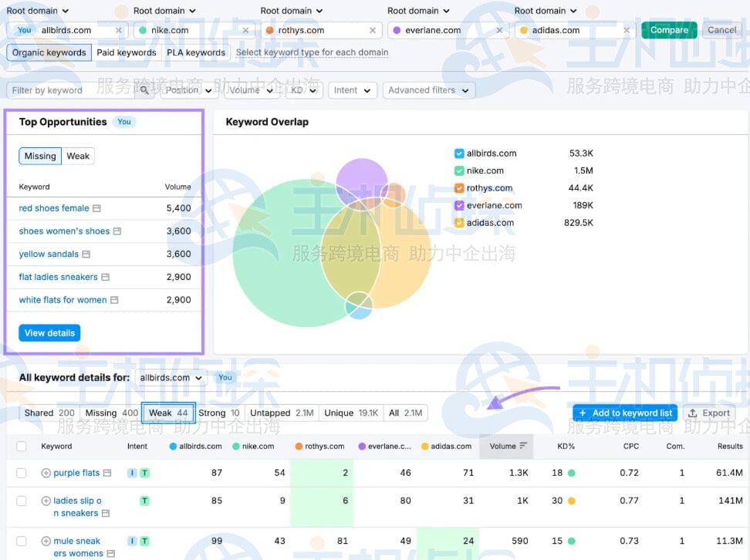Click Select keyword type for each domain

[312, 52]
